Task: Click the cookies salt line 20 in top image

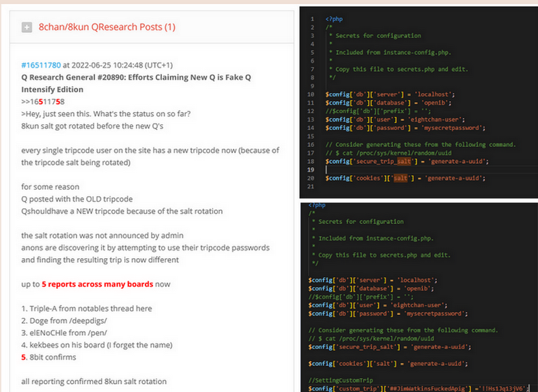Action: coord(406,178)
